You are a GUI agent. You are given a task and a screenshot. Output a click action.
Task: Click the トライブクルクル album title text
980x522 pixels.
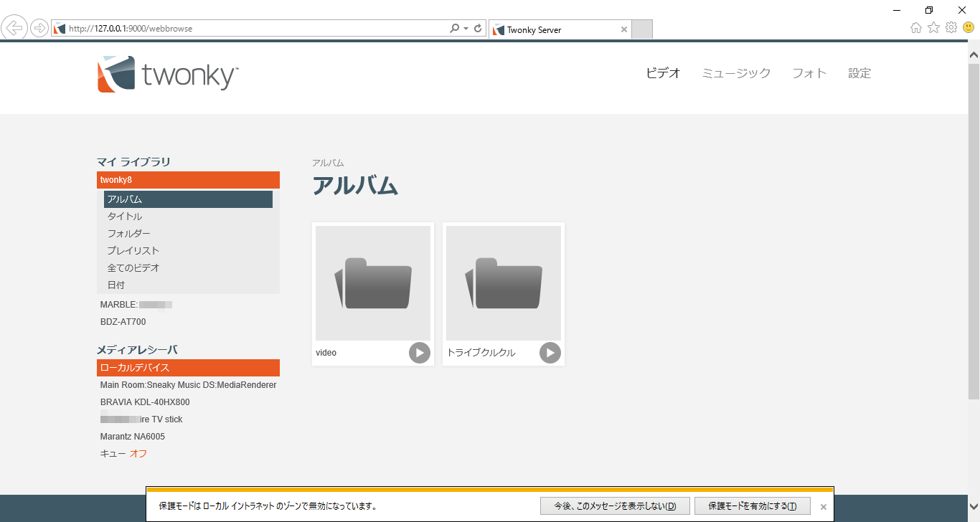tap(481, 353)
